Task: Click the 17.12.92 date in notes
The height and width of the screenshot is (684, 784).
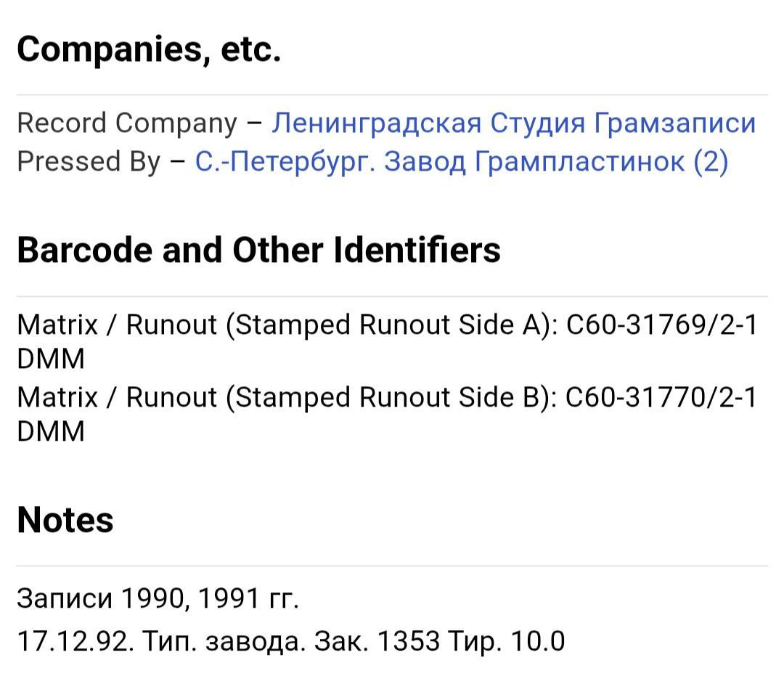Action: point(75,641)
